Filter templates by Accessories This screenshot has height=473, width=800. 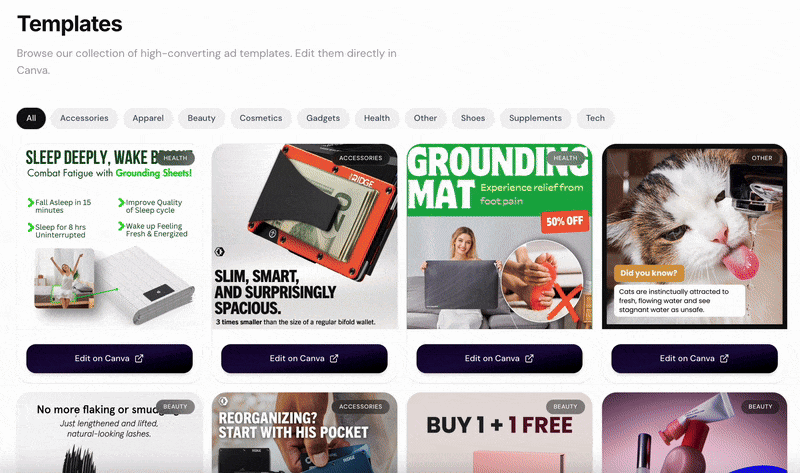[84, 118]
